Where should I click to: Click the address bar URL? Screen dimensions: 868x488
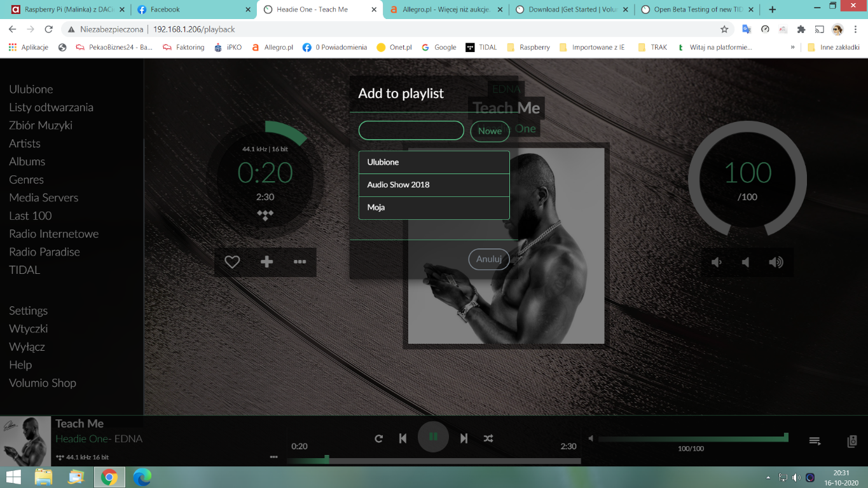194,29
